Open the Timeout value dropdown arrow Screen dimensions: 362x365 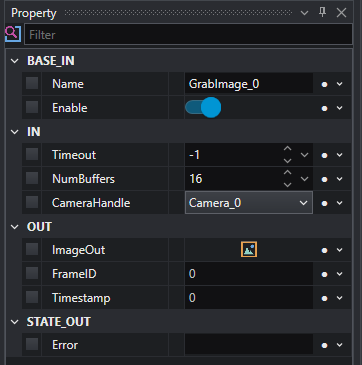tap(304, 155)
